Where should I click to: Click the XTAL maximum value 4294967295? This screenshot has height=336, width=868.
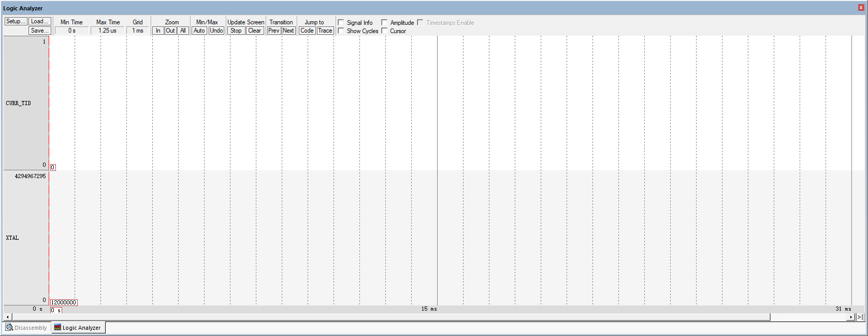coord(30,176)
